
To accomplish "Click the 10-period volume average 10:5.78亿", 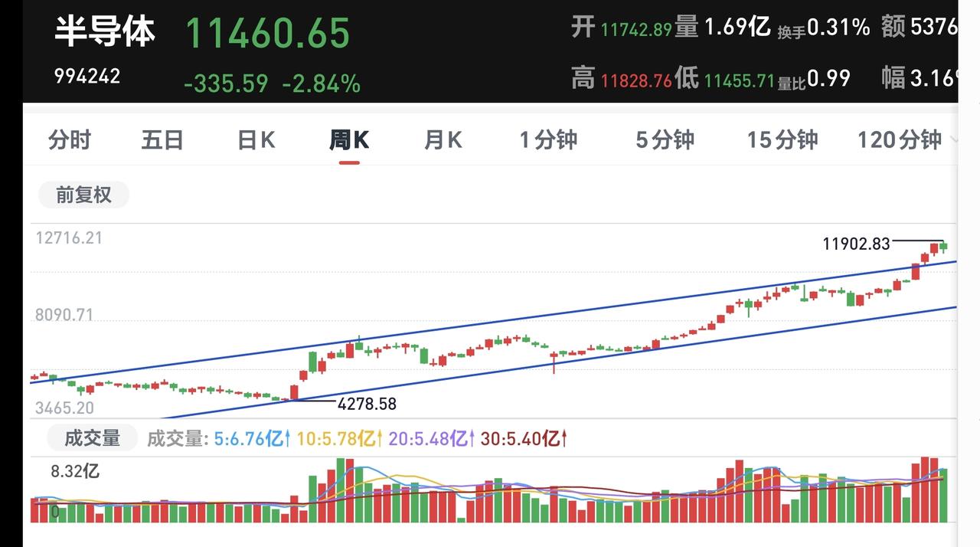I will click(x=339, y=439).
